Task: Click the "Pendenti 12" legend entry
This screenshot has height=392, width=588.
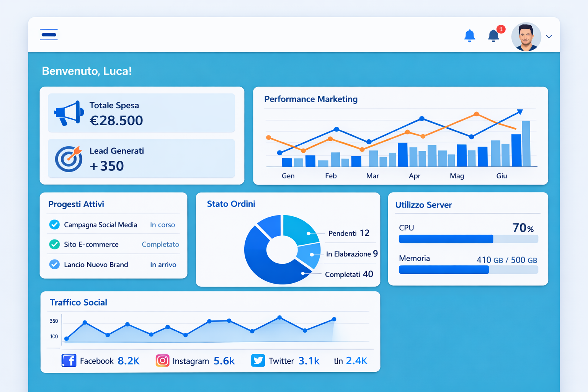Action: [349, 233]
